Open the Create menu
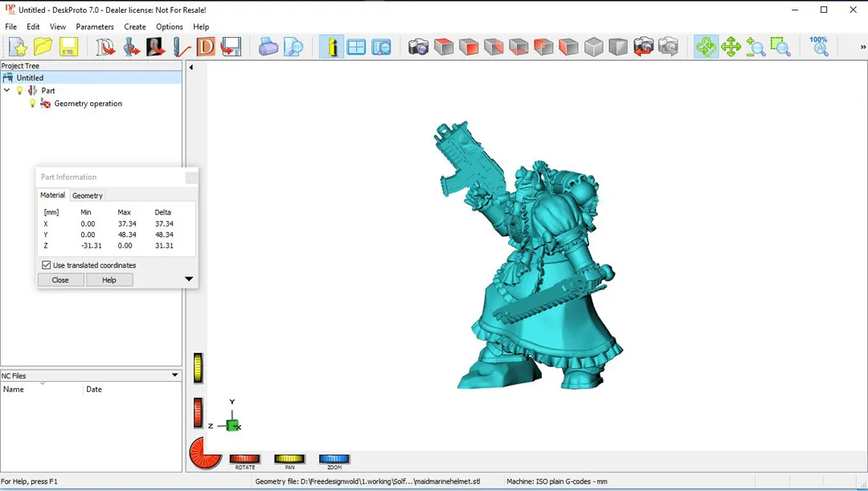 click(x=134, y=27)
